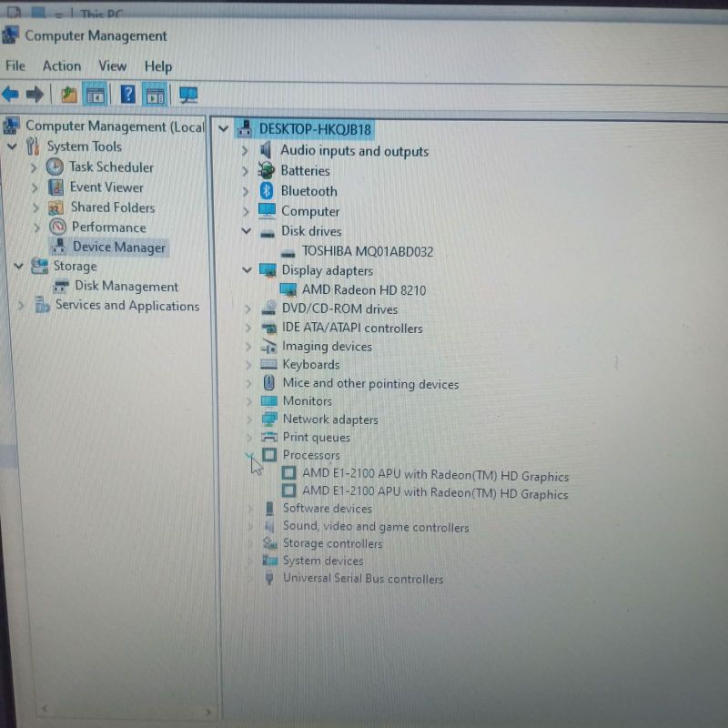Click the DVD/CD-ROM drives icon
The image size is (728, 728).
[268, 309]
